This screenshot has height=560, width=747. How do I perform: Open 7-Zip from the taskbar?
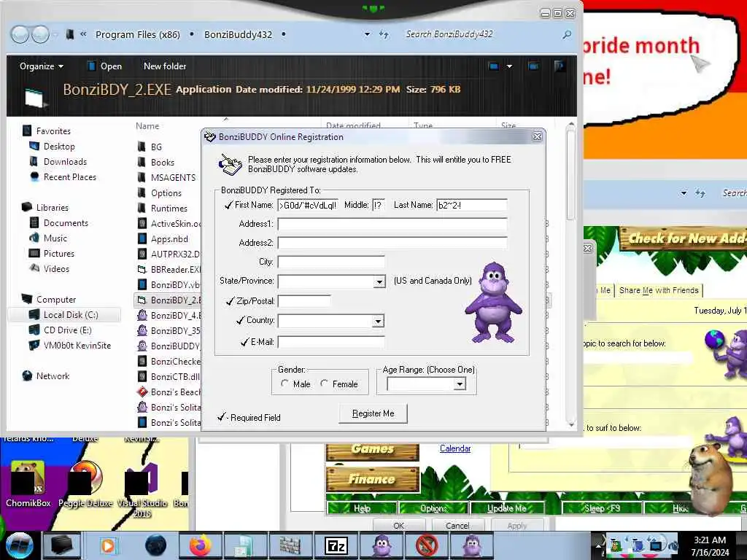pyautogui.click(x=336, y=545)
